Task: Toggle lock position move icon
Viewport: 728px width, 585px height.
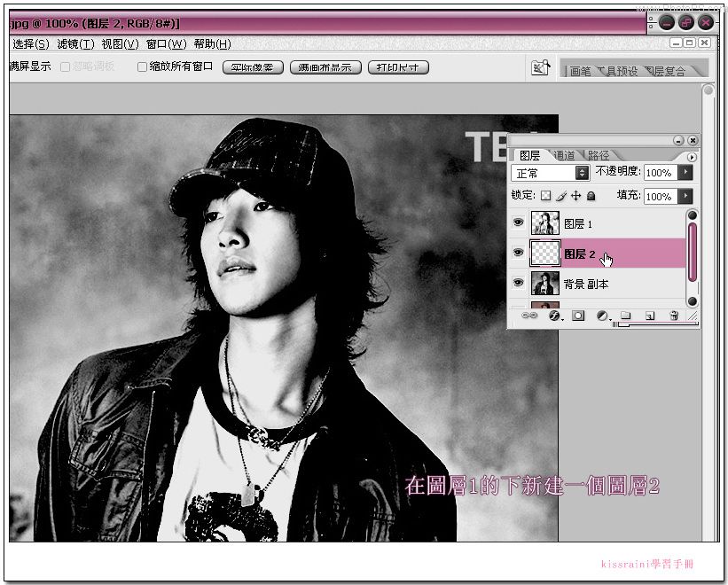Action: (x=575, y=196)
